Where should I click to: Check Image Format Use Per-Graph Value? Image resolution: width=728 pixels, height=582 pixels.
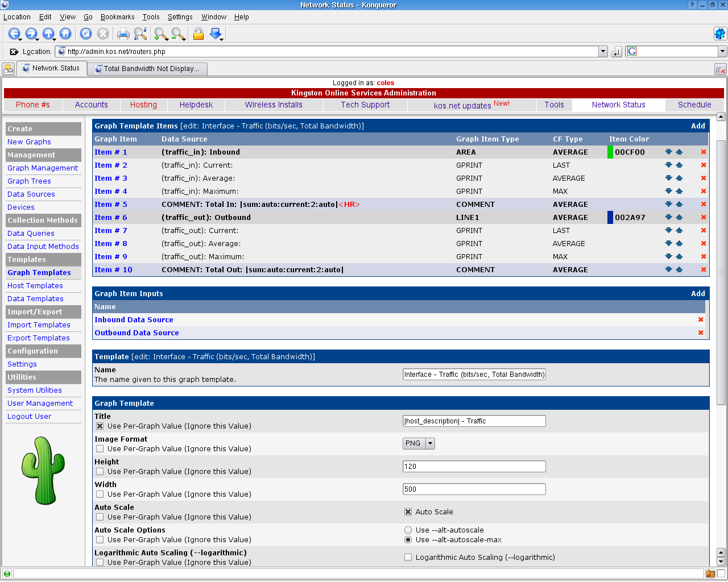[x=100, y=448]
